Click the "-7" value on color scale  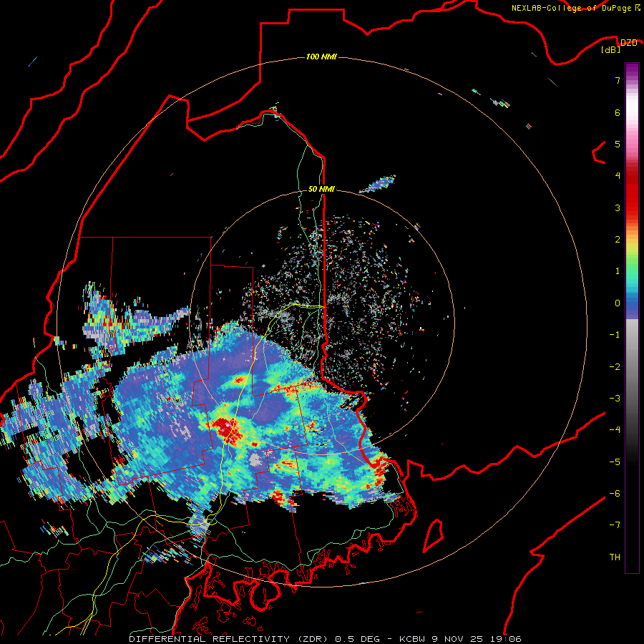(615, 525)
